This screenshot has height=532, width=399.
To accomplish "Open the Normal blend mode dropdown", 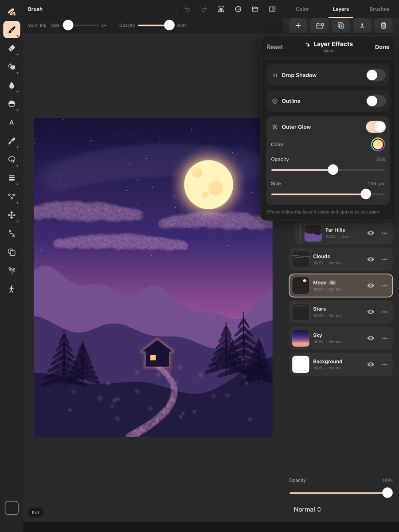I will tap(307, 509).
